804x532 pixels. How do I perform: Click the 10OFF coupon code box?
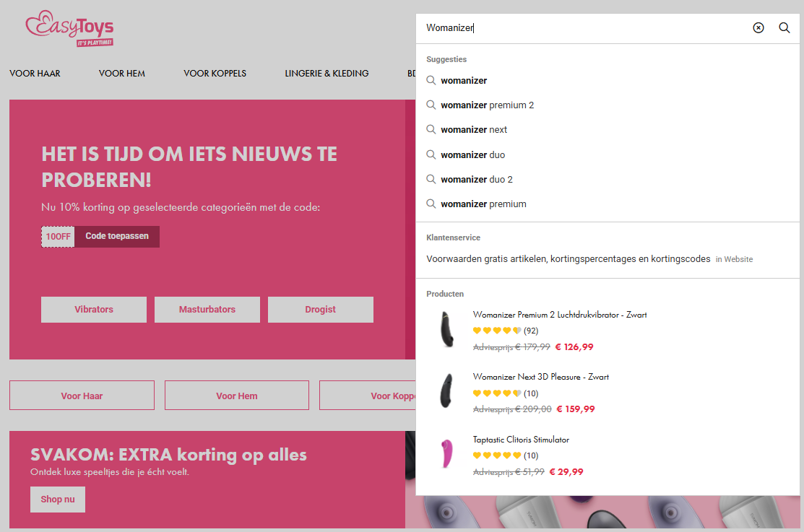(x=58, y=236)
